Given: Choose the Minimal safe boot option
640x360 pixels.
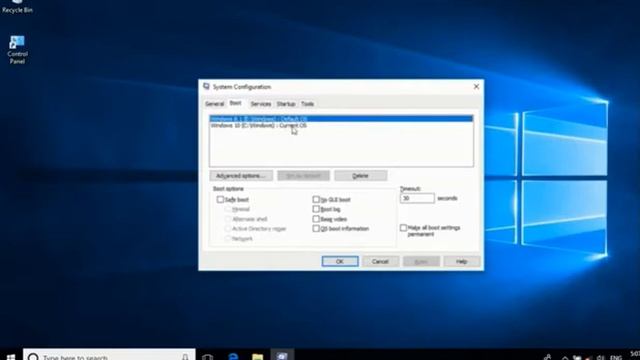Looking at the screenshot, I should coord(228,209).
